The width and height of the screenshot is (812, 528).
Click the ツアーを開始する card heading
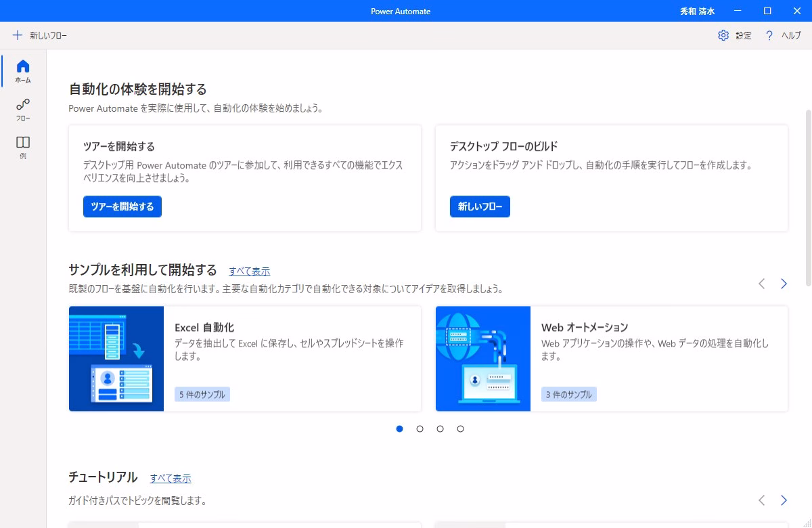pos(119,146)
